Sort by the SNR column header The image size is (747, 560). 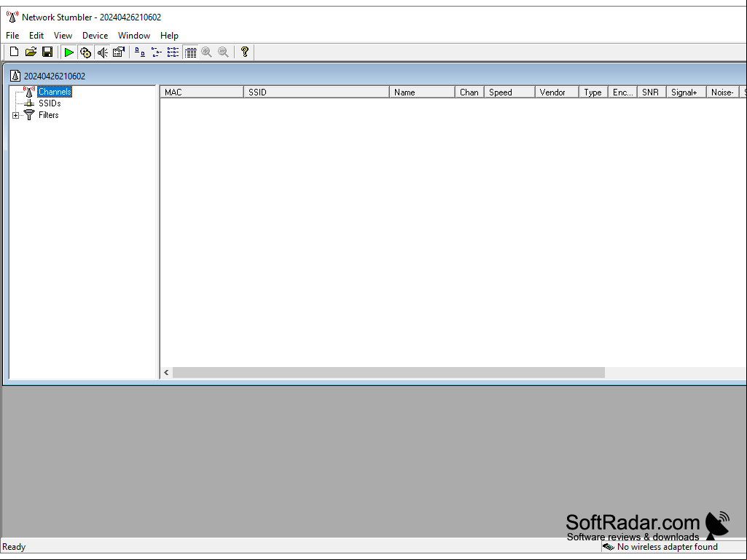click(x=652, y=92)
